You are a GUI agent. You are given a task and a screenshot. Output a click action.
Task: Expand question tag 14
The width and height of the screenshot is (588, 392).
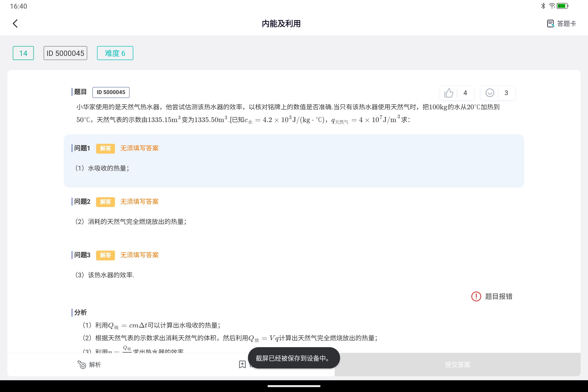(x=23, y=53)
